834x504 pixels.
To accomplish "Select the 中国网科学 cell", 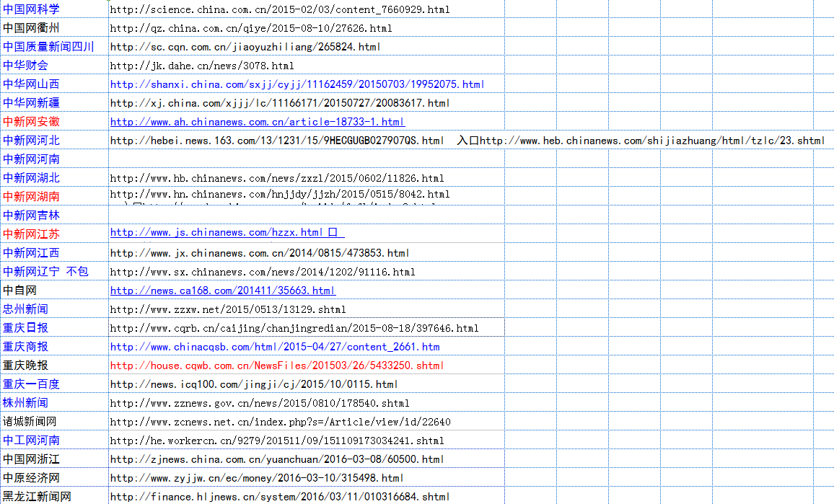I will tap(54, 9).
